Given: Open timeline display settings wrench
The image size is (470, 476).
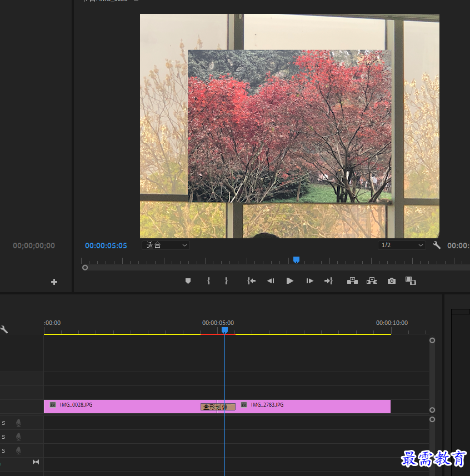Looking at the screenshot, I should pyautogui.click(x=4, y=330).
